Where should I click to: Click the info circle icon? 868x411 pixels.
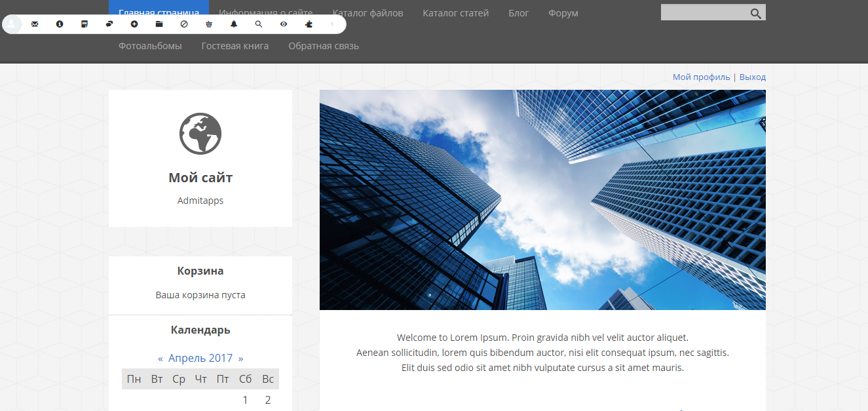(x=60, y=24)
